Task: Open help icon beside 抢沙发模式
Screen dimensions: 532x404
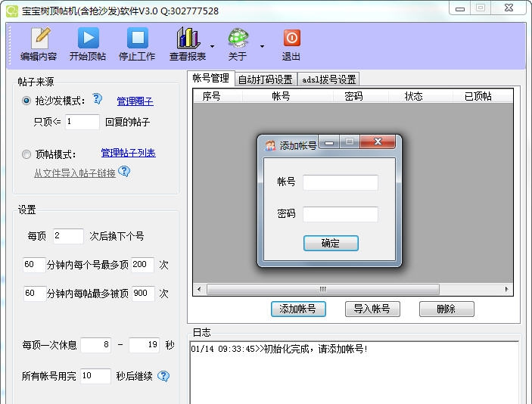Action: [97, 98]
